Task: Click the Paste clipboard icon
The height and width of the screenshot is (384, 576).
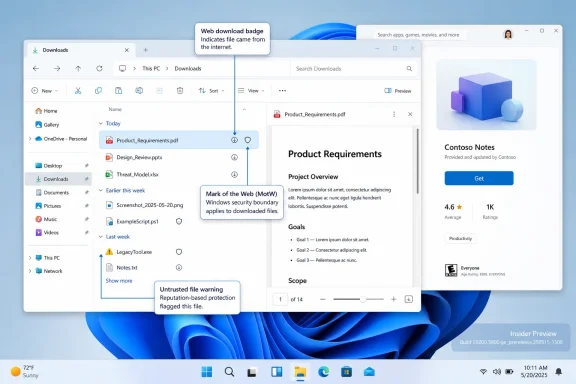Action: (118, 91)
